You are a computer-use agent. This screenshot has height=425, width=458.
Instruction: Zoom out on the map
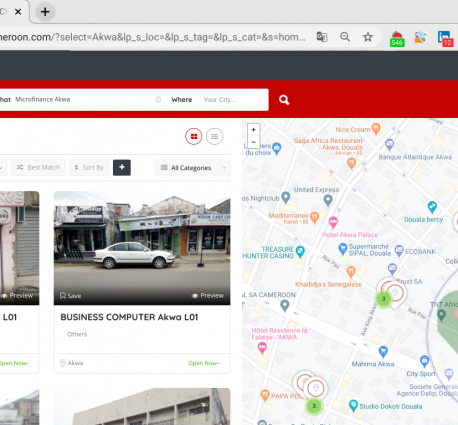pyautogui.click(x=253, y=142)
